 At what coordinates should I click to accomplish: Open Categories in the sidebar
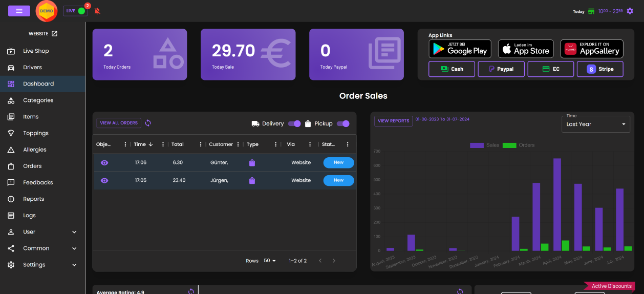pyautogui.click(x=38, y=100)
